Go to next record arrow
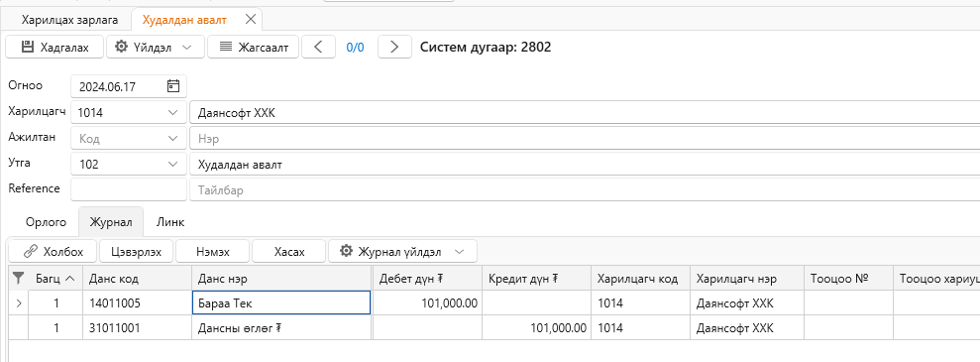The height and width of the screenshot is (362, 980). point(394,47)
